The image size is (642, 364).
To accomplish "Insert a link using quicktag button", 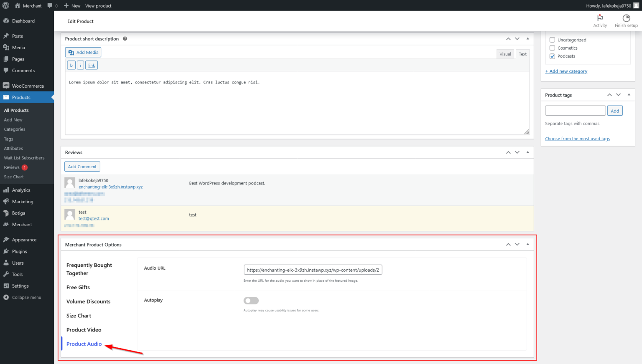I will (92, 65).
